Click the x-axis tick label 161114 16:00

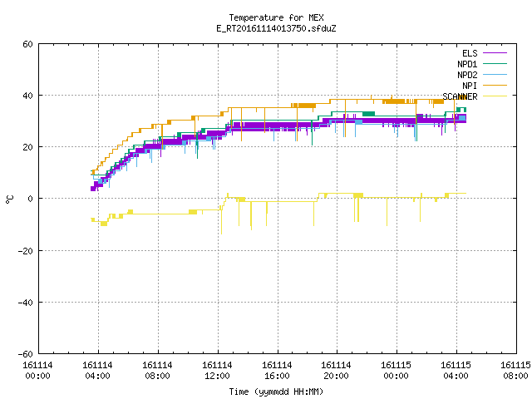(277, 371)
